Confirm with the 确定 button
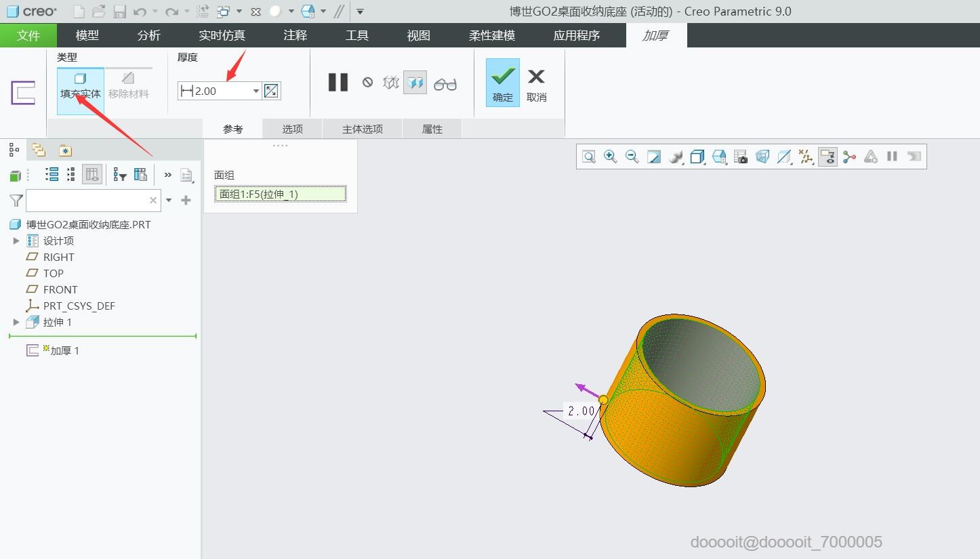Screen dimensions: 980x559 (502, 83)
